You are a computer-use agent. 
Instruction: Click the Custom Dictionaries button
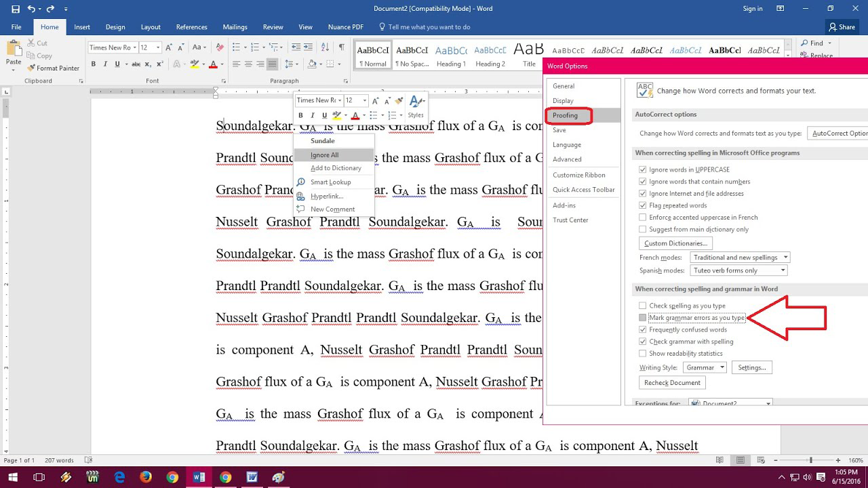[x=675, y=243]
